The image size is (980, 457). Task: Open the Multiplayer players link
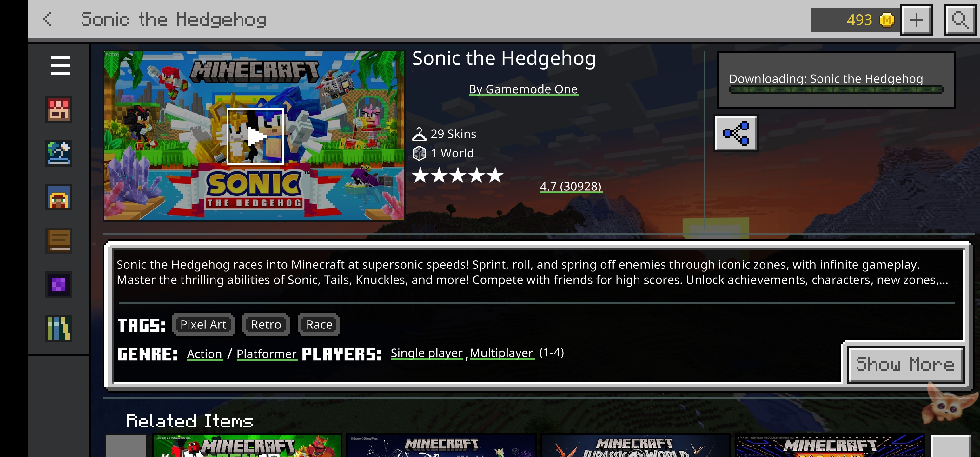pos(501,353)
